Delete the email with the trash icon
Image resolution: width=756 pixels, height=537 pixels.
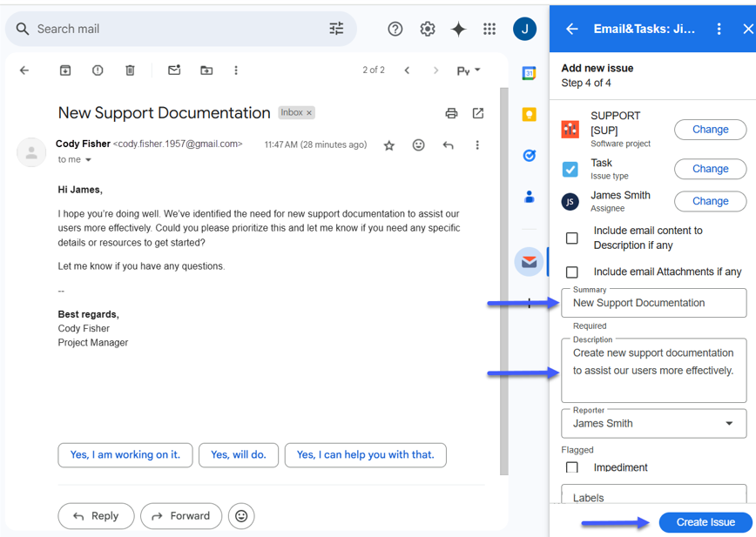[x=130, y=70]
